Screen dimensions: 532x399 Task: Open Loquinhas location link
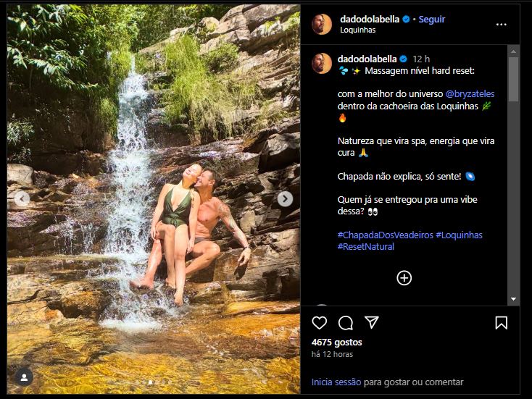pyautogui.click(x=358, y=30)
